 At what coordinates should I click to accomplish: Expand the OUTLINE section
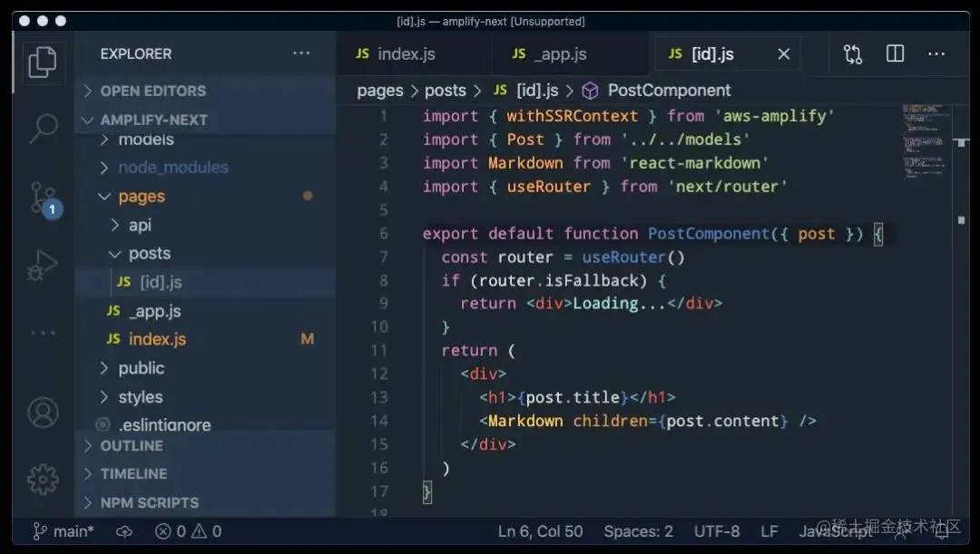[x=205, y=446]
